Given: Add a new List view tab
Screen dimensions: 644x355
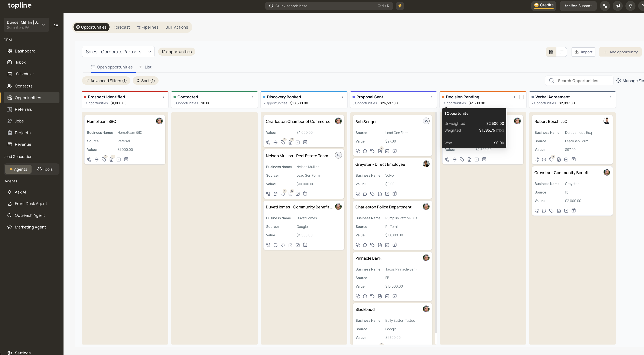Looking at the screenshot, I should pyautogui.click(x=145, y=67).
